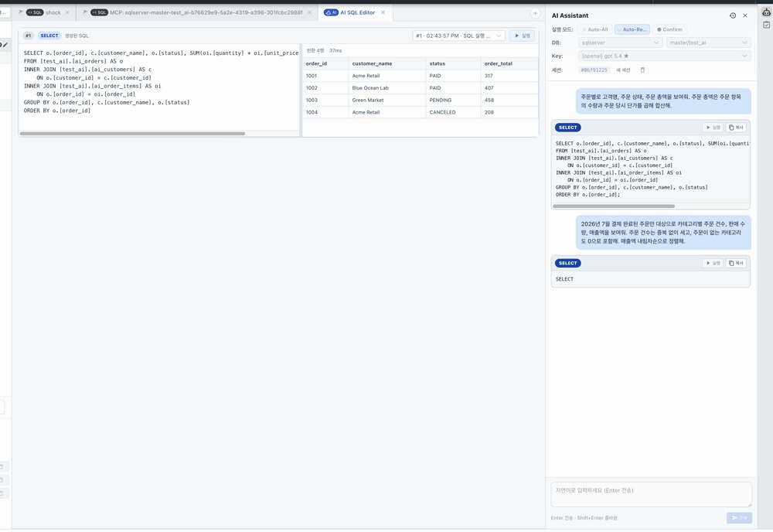
Task: Close the shock SQL tab
Action: [67, 12]
